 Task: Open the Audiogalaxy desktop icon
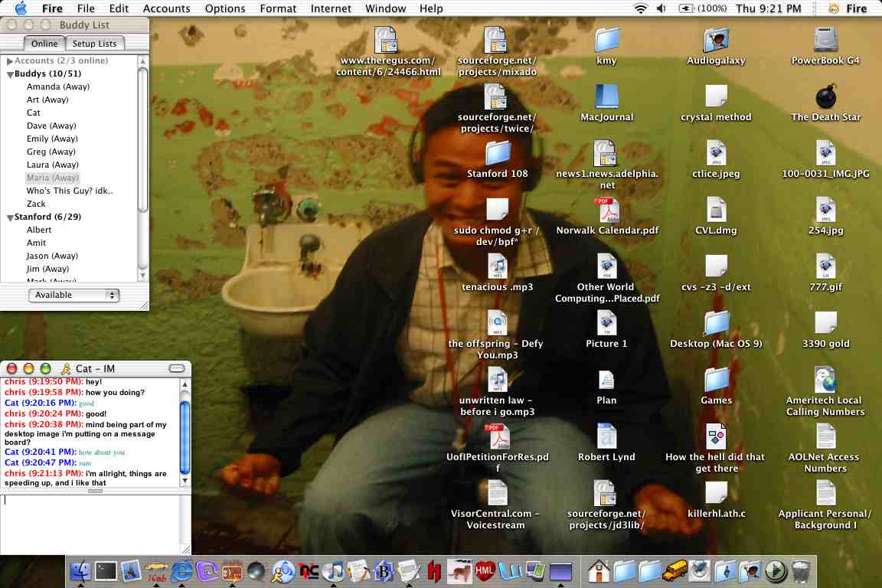pos(716,39)
